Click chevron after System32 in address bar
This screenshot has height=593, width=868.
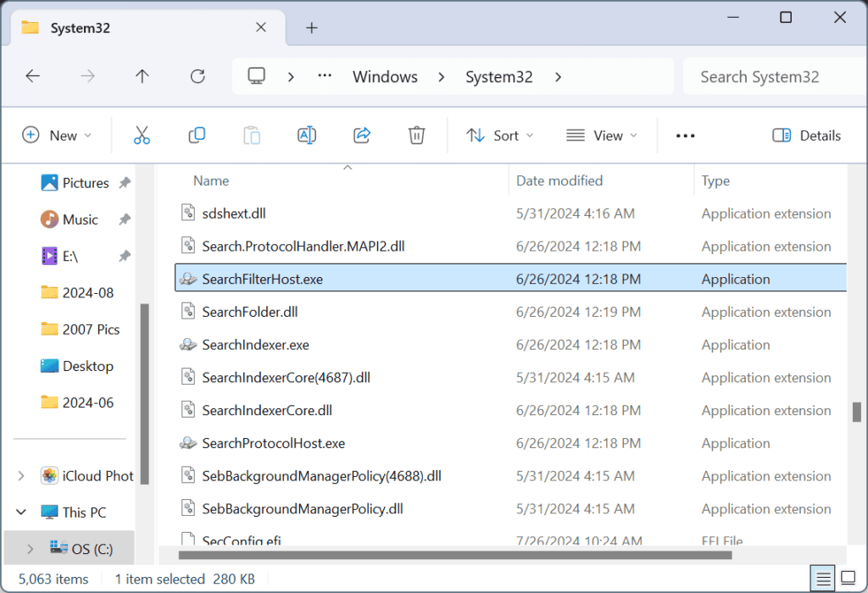(558, 77)
